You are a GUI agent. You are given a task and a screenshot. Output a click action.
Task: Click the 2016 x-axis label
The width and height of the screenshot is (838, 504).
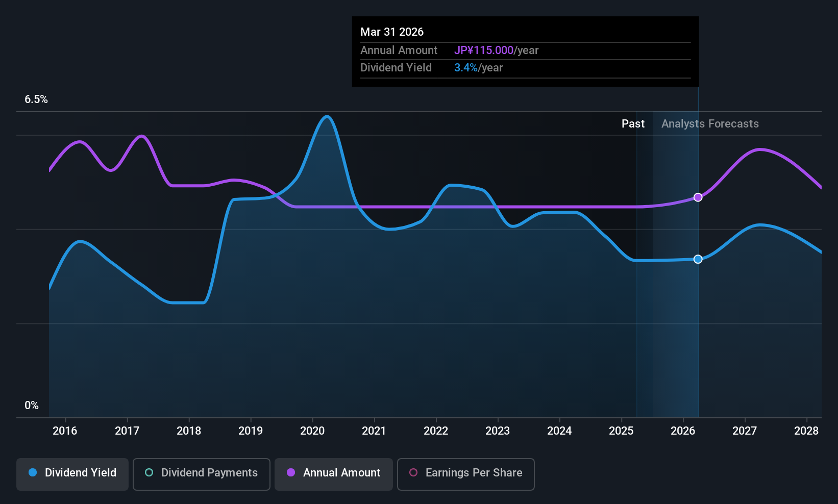click(x=65, y=431)
